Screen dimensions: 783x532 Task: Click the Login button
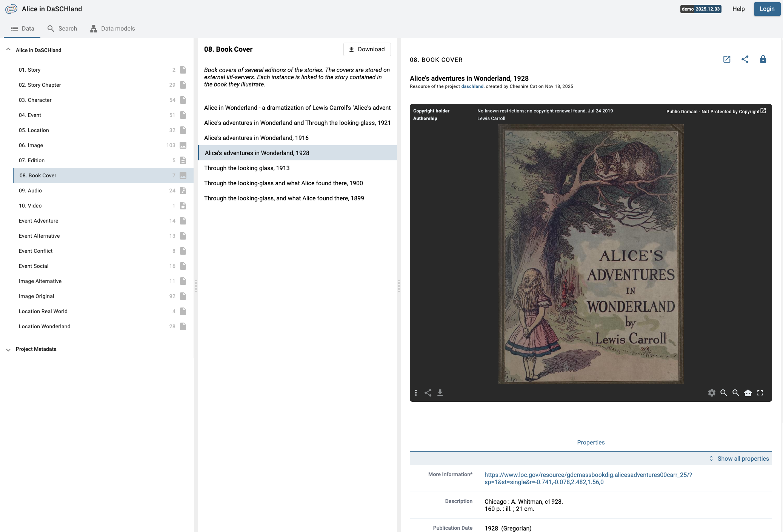pos(767,9)
